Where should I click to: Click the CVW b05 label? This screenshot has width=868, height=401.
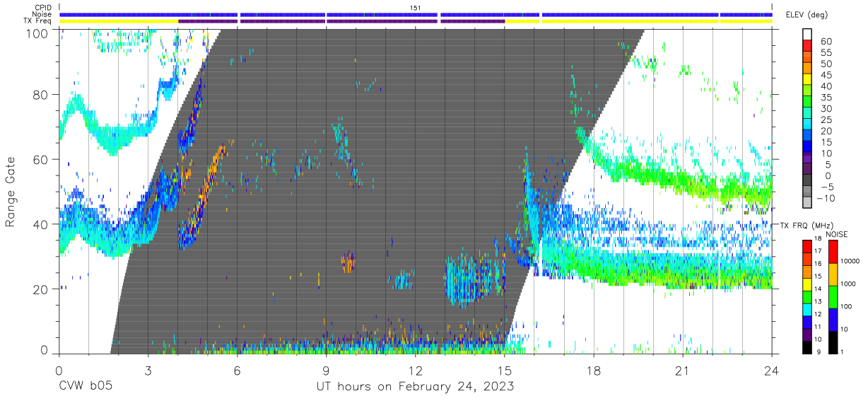(86, 387)
